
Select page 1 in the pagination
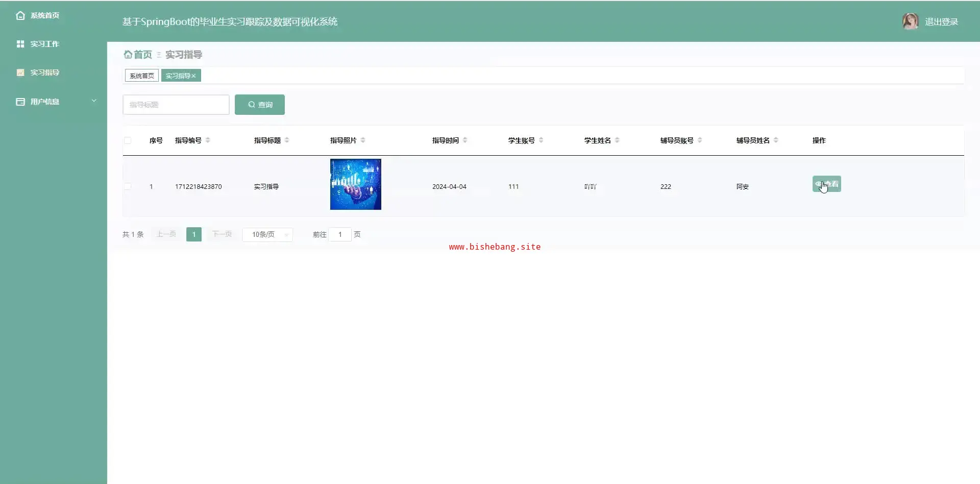tap(194, 234)
